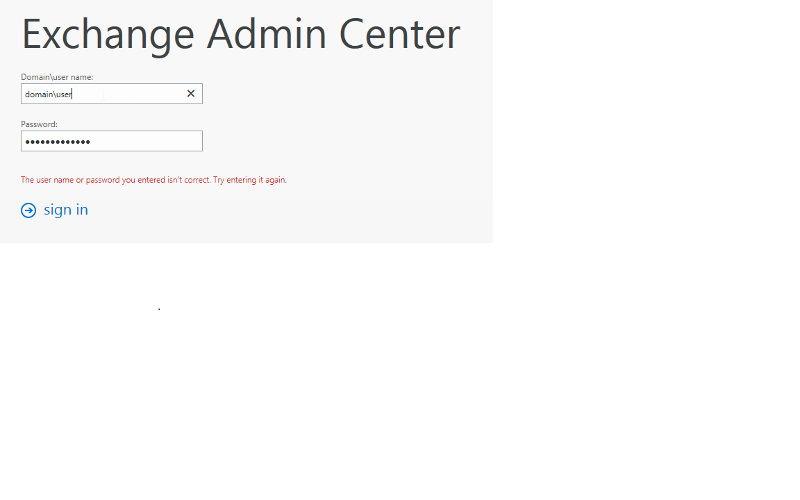Click the small black dot below the panel
Screen dimensions: 800x500
pos(159,309)
